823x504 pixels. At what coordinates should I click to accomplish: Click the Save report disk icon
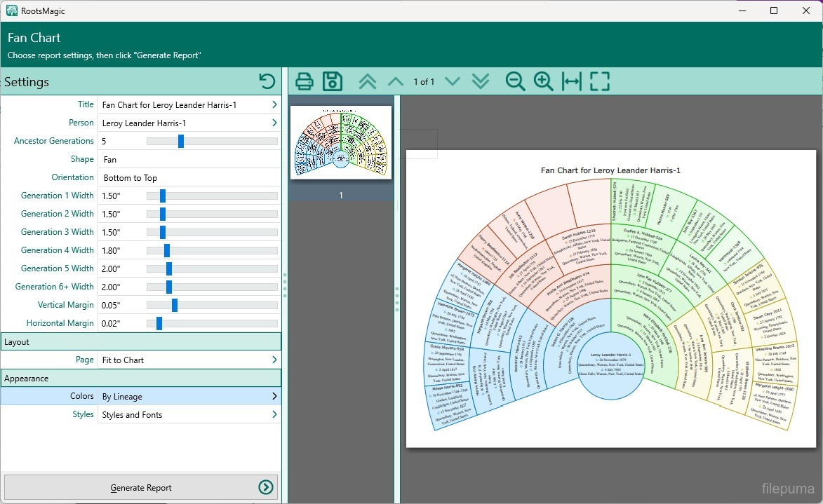[x=332, y=81]
